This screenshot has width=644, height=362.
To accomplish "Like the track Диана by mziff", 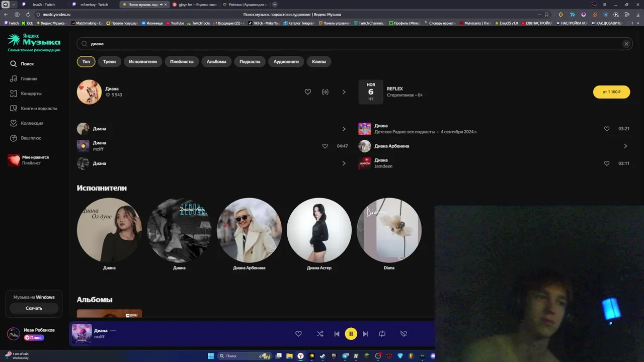I will 325,146.
